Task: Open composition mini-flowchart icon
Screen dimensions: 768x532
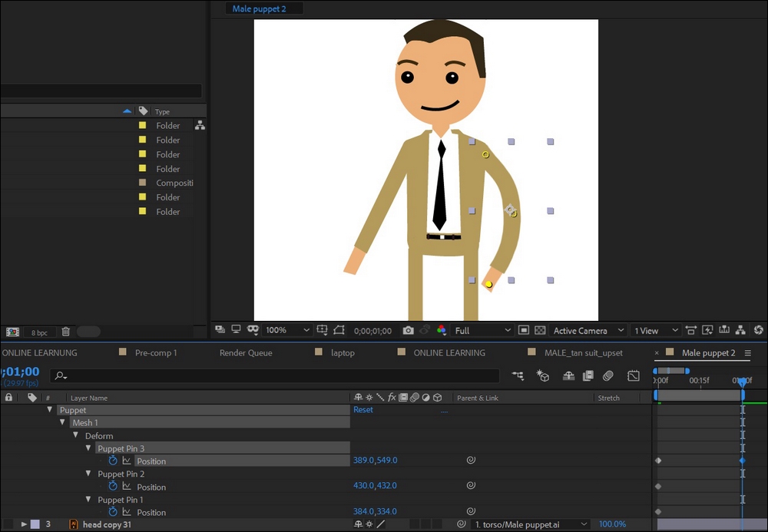Action: [x=518, y=376]
